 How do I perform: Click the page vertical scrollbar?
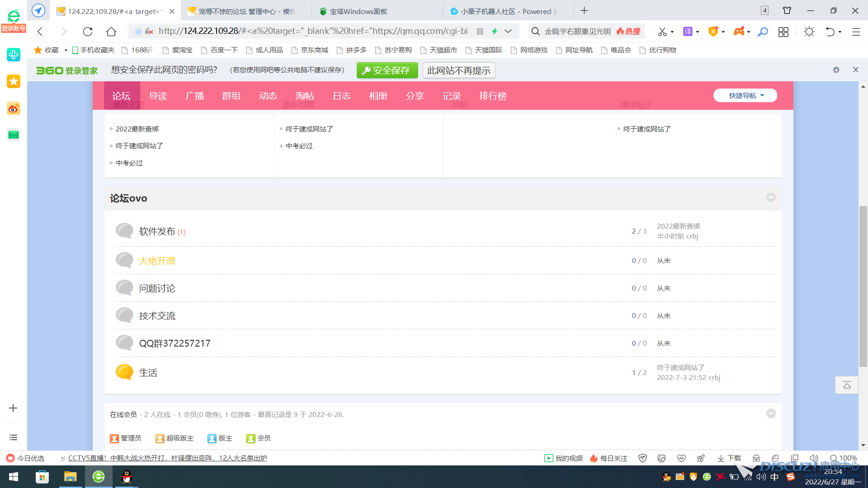[863, 286]
